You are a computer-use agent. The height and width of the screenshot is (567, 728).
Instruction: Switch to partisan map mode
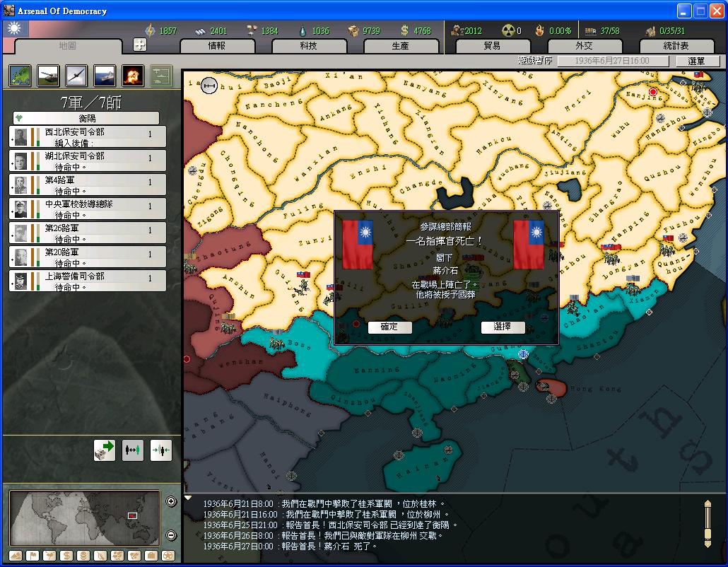coord(100,556)
